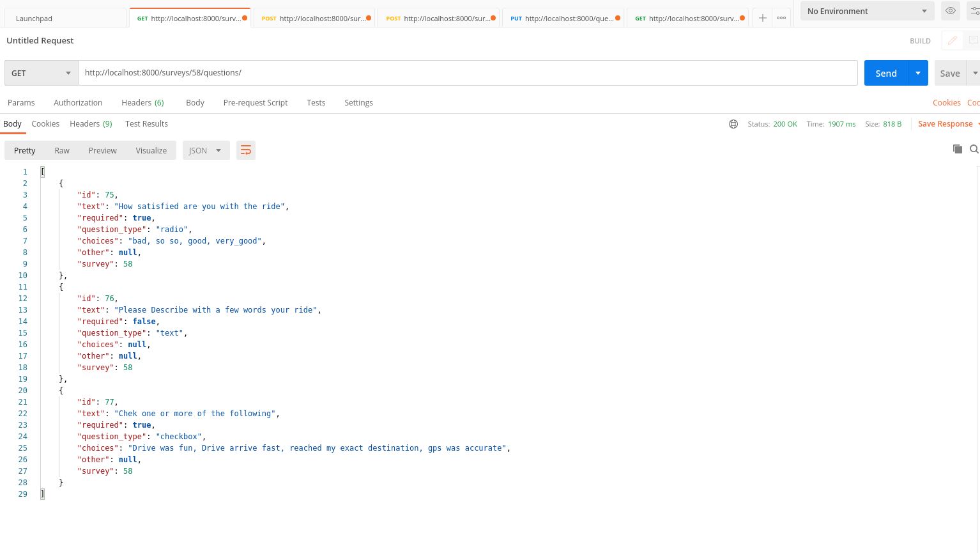Copy the response body with the copy icon
The width and height of the screenshot is (980, 553).
(x=958, y=149)
